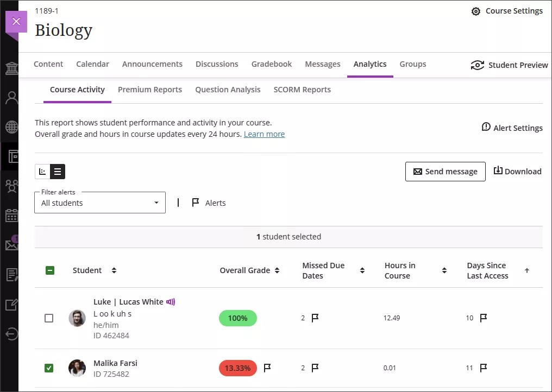Download the course activity report

pyautogui.click(x=517, y=171)
